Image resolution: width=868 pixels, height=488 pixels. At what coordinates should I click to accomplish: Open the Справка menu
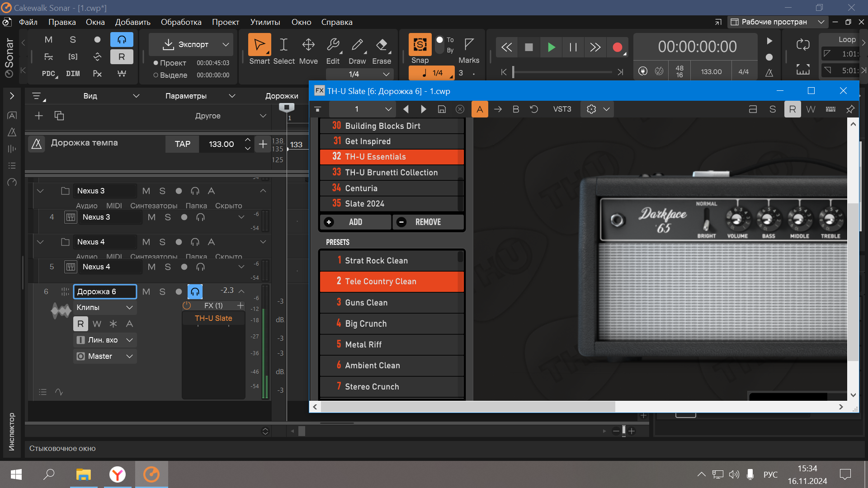point(337,22)
